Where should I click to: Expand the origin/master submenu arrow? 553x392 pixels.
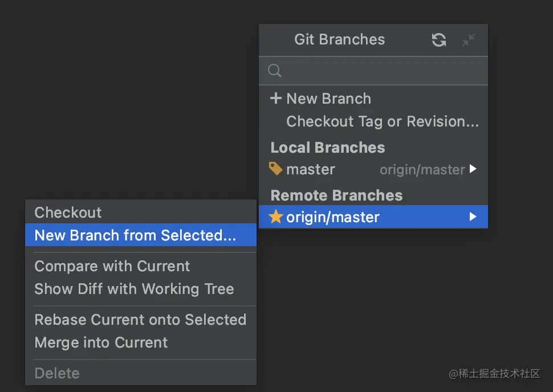pyautogui.click(x=473, y=217)
